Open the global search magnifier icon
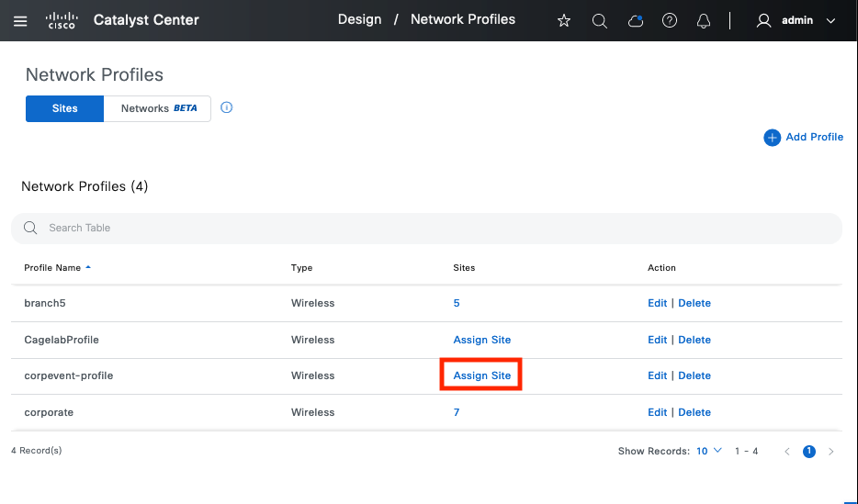Viewport: 858px width, 504px height. click(599, 20)
